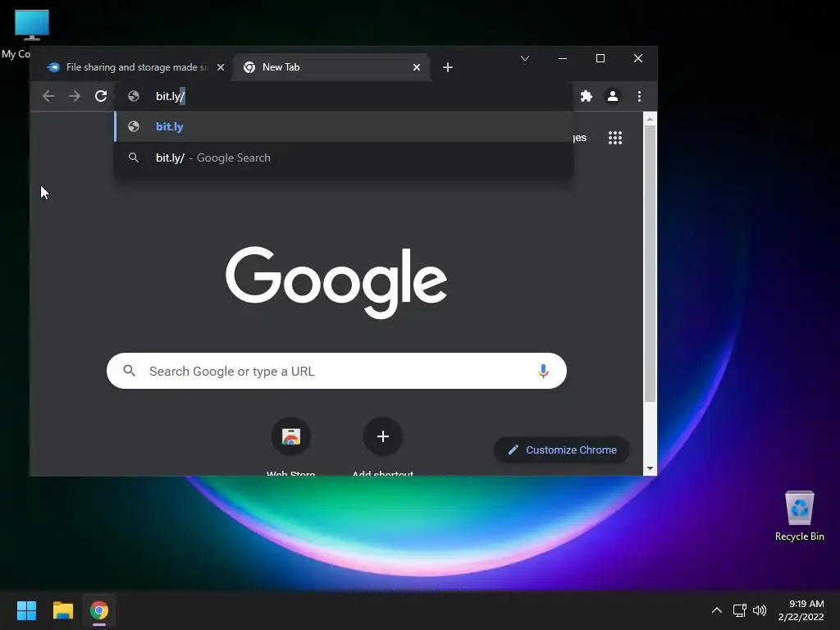Select the New Tab tab
The width and height of the screenshot is (840, 630).
coord(331,67)
